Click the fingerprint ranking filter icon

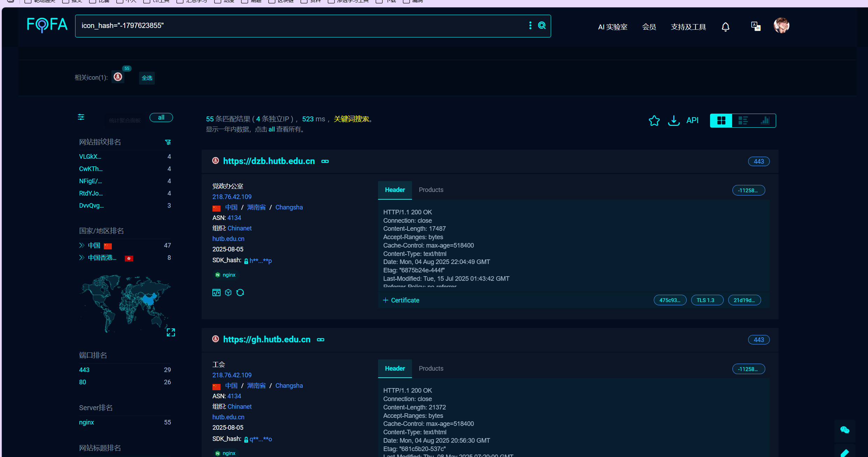tap(168, 142)
